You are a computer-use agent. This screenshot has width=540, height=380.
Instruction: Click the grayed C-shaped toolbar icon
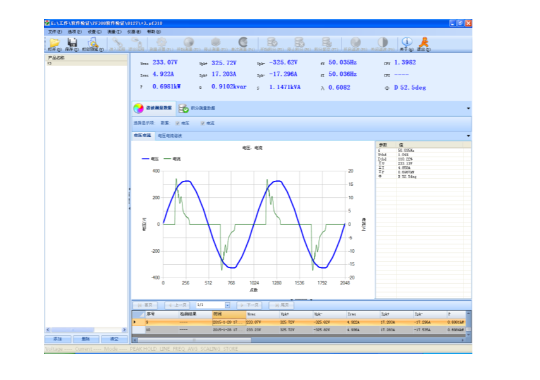click(x=243, y=42)
